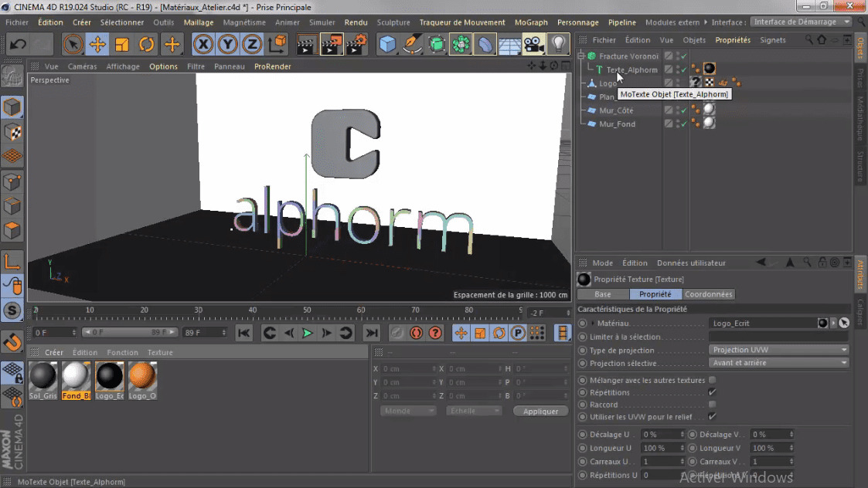
Task: Toggle the Z axis lock
Action: (252, 44)
